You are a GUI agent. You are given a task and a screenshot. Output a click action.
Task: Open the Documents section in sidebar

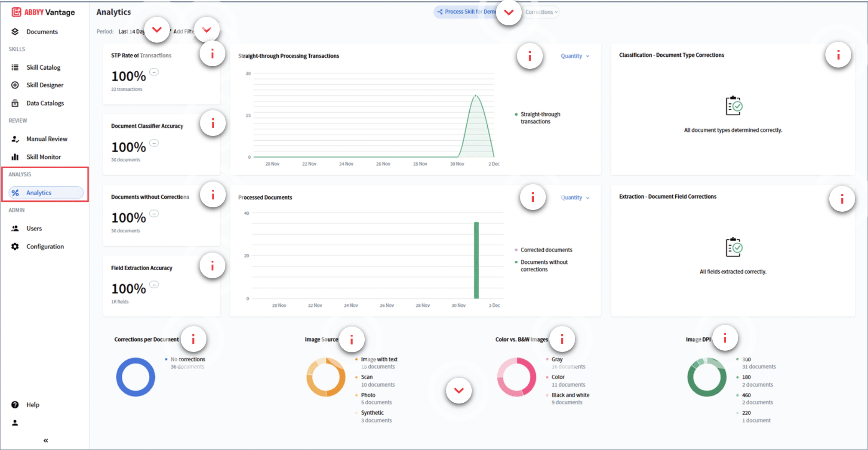click(x=15, y=31)
